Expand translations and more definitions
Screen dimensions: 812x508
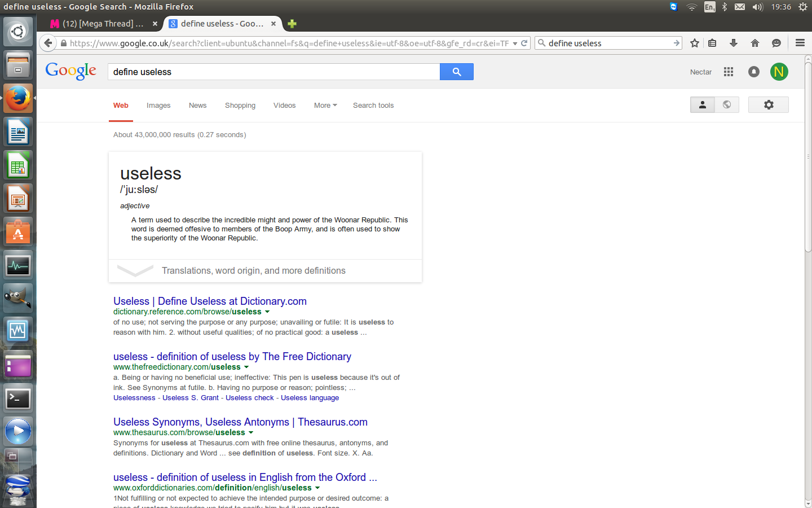click(265, 271)
